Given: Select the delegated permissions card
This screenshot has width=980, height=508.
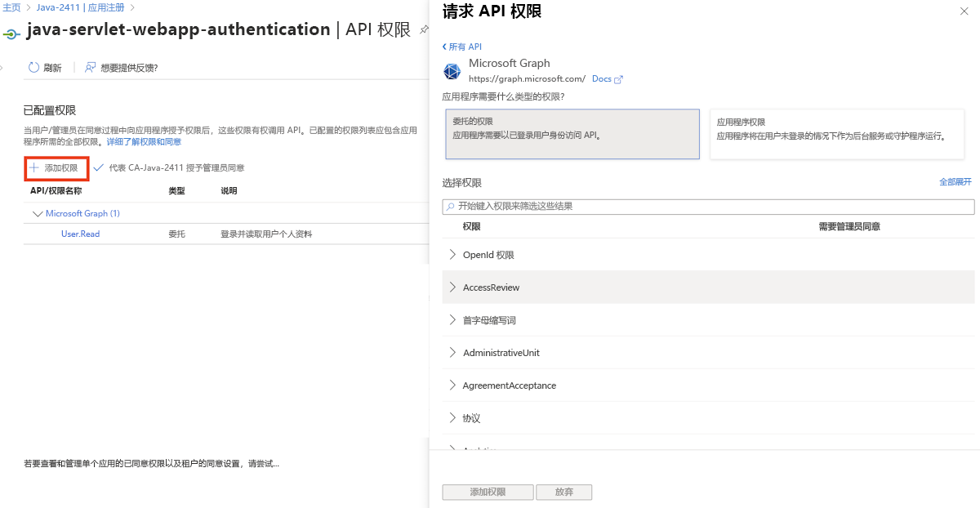Looking at the screenshot, I should pos(572,134).
